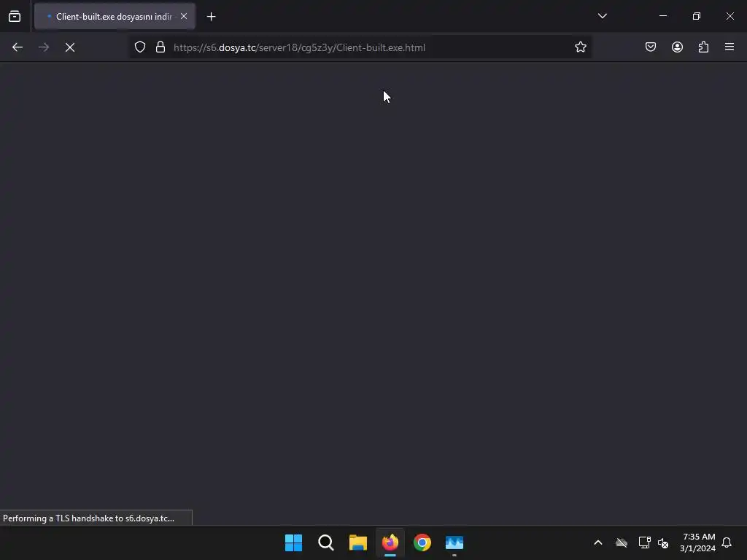This screenshot has width=747, height=560.
Task: Open taskbar Search
Action: coord(326,542)
